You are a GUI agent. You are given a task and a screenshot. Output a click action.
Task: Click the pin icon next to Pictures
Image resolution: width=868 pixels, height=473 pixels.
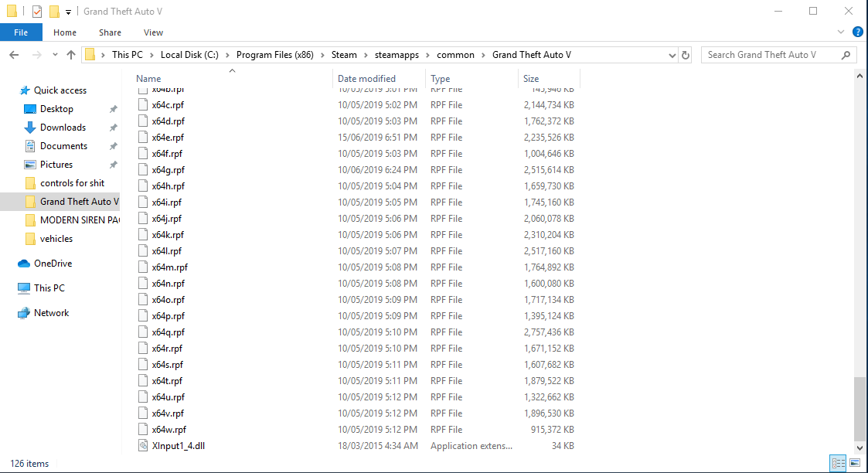[x=113, y=165]
